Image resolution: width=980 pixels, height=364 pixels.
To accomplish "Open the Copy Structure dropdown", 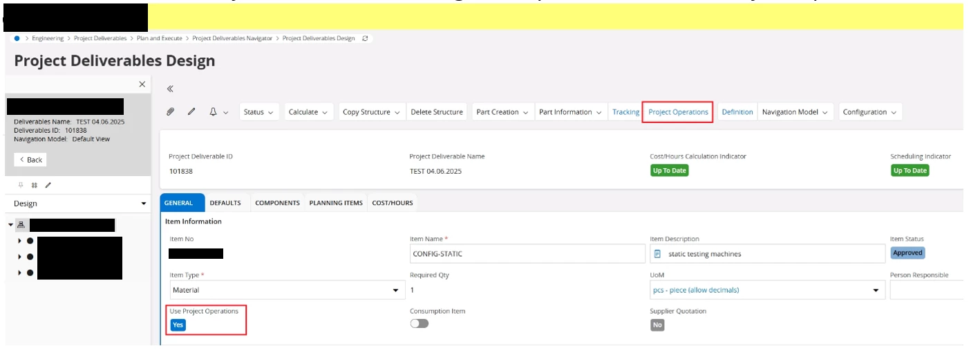I will (372, 112).
